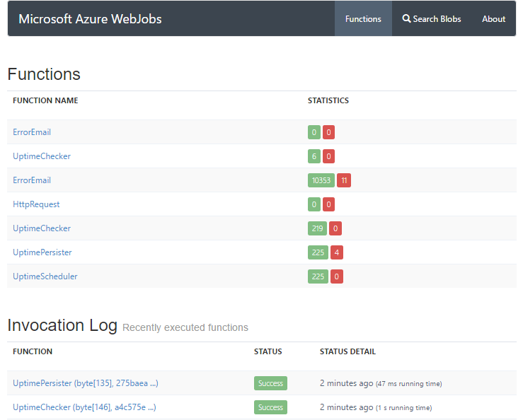Click the green 219 success badge
The image size is (523, 420).
coord(317,228)
